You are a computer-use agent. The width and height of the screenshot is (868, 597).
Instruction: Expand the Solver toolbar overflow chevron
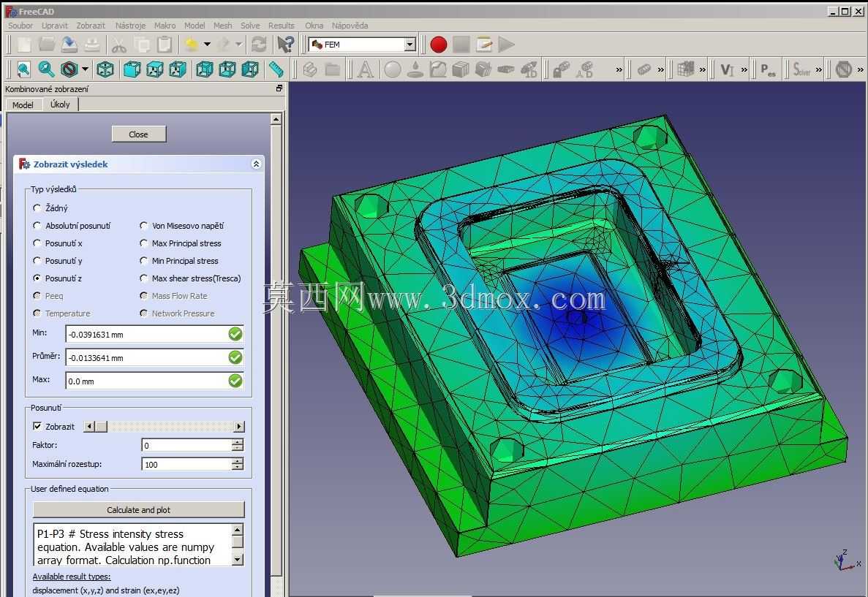click(x=818, y=69)
